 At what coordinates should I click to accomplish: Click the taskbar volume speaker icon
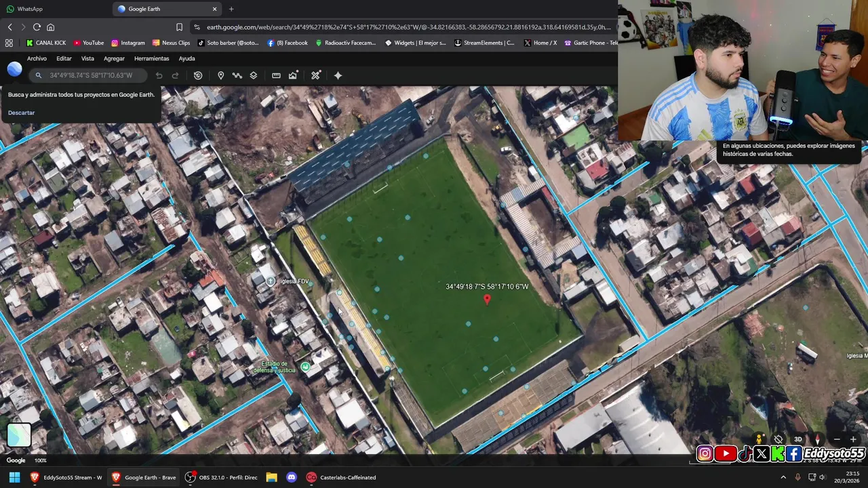823,477
